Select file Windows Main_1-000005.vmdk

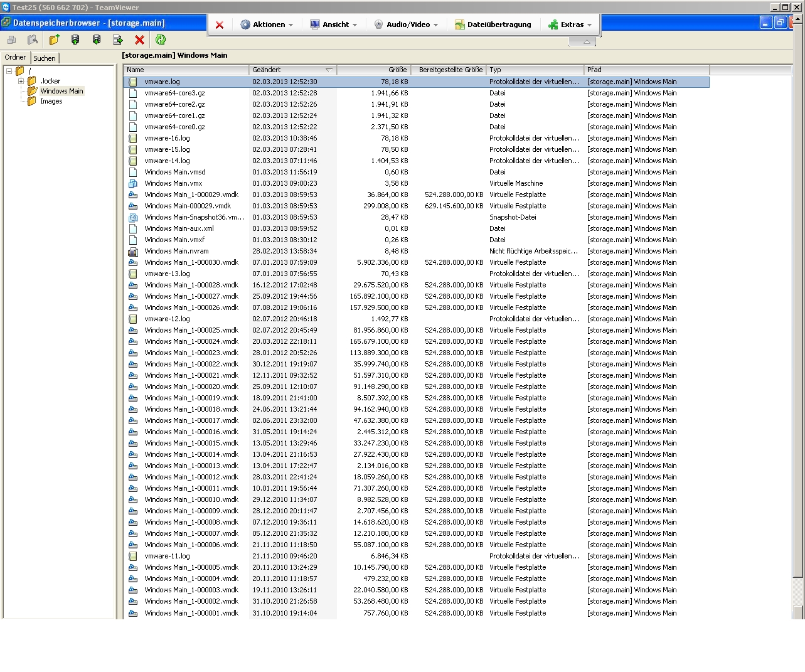tap(191, 567)
